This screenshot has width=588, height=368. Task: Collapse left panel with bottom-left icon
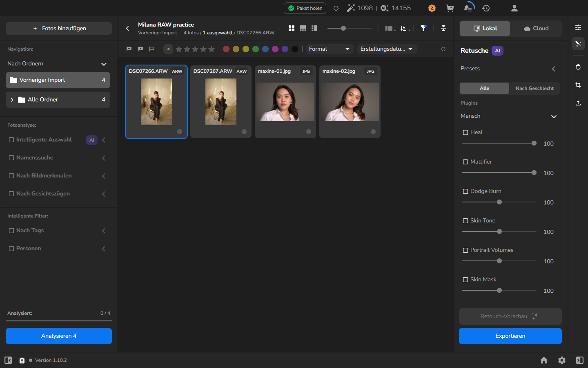(8, 360)
